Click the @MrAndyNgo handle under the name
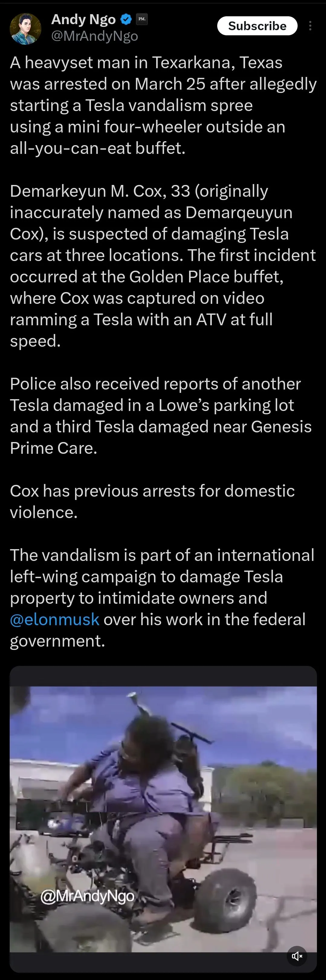The image size is (326, 980). pos(95,36)
